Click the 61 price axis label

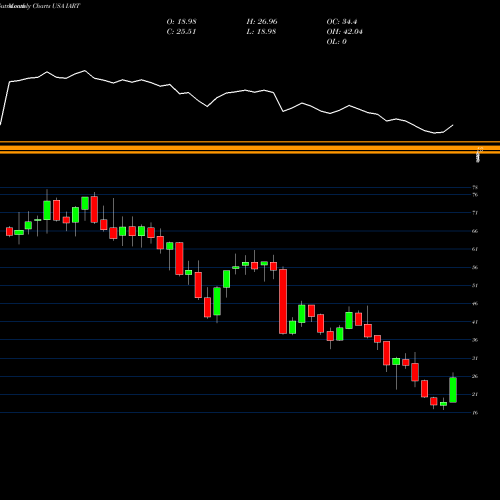click(475, 249)
